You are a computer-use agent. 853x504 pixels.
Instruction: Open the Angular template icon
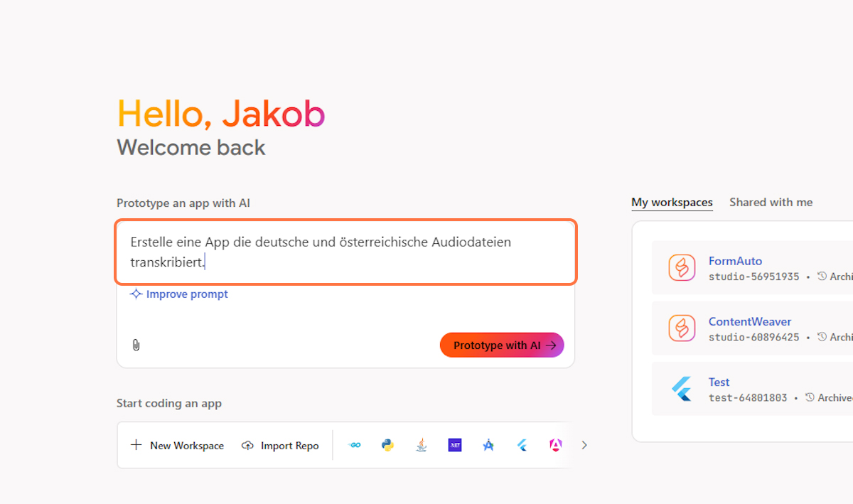tap(555, 445)
